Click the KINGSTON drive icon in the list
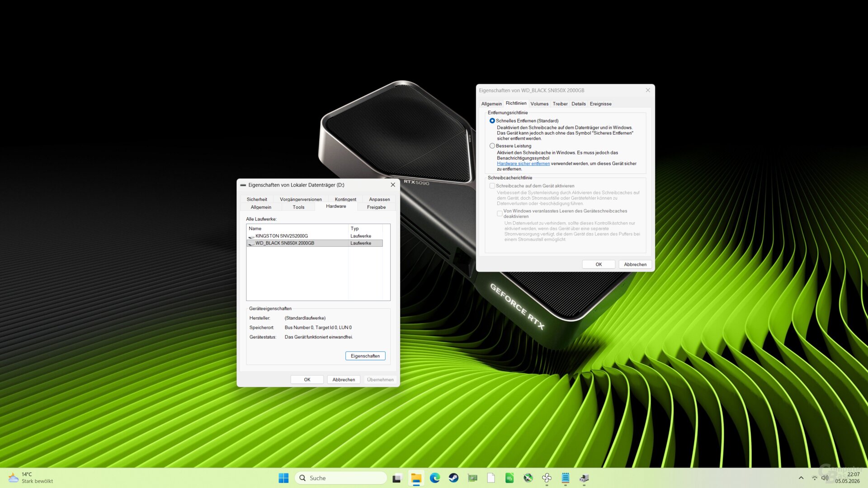The height and width of the screenshot is (488, 868). pyautogui.click(x=251, y=236)
